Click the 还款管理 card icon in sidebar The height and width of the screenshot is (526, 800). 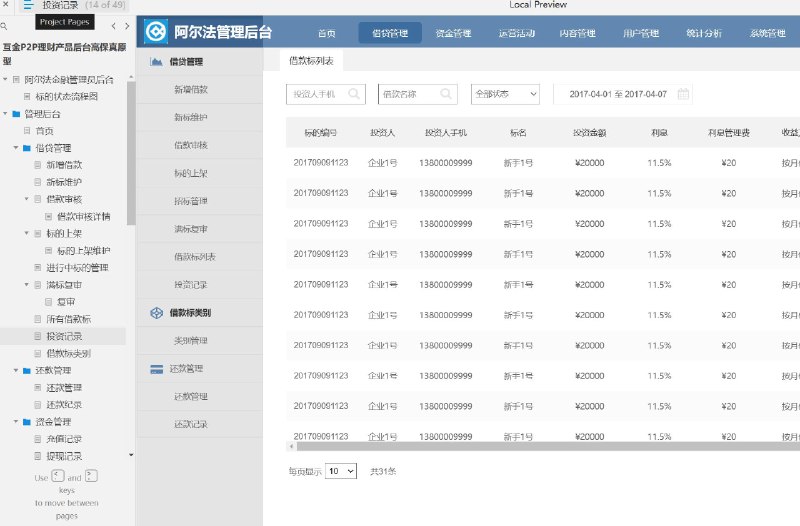157,369
